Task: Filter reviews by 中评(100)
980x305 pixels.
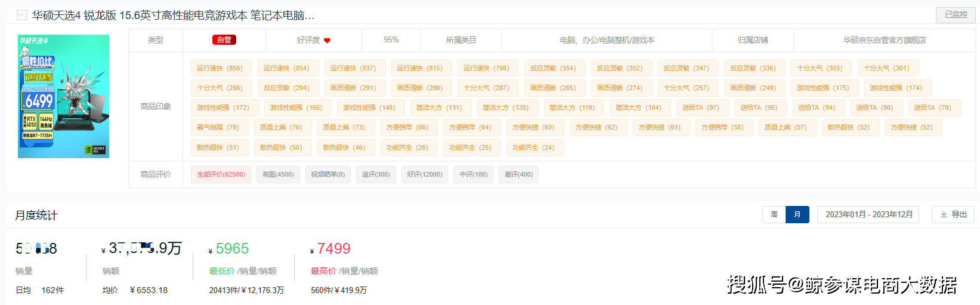Action: tap(474, 174)
